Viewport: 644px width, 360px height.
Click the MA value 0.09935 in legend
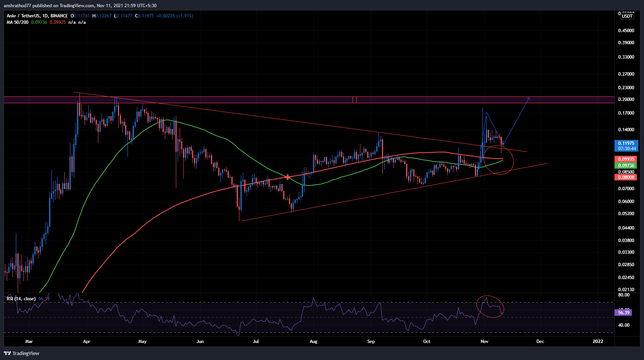(x=57, y=22)
